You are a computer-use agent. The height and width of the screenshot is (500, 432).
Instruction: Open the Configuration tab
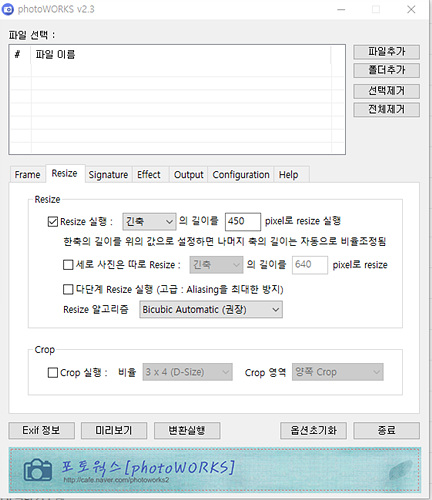241,175
